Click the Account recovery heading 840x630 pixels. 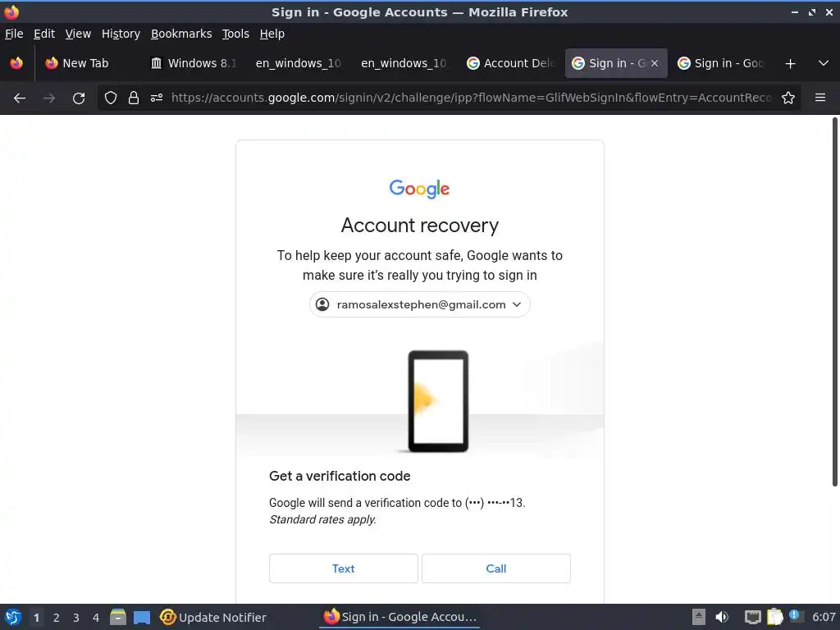point(419,226)
